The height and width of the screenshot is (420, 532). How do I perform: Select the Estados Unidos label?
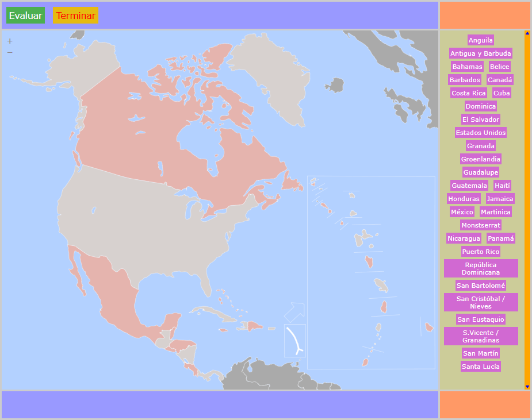pos(481,133)
